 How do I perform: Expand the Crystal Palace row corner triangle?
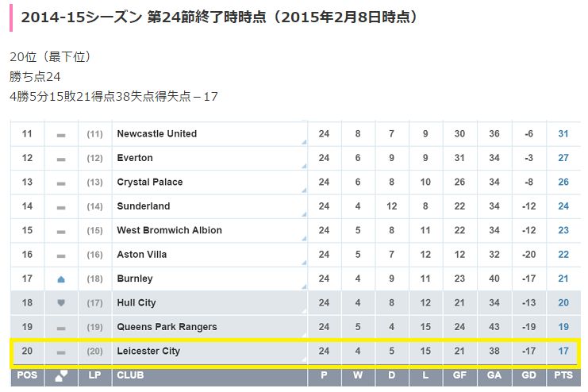[x=304, y=191]
